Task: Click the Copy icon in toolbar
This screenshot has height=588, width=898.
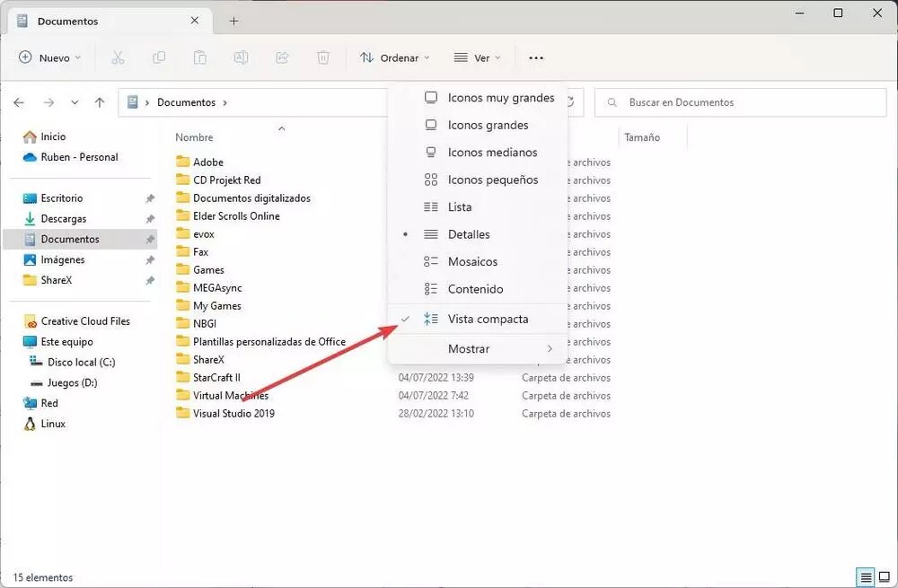Action: click(x=159, y=57)
